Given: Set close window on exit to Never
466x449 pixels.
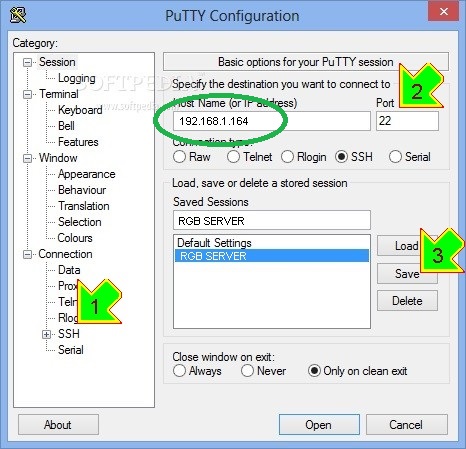Looking at the screenshot, I should coord(247,371).
